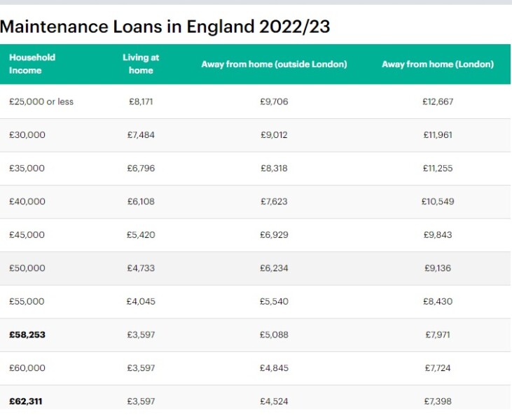Click the Living at home column header
Viewport: 512px width, 420px height.
click(x=141, y=64)
